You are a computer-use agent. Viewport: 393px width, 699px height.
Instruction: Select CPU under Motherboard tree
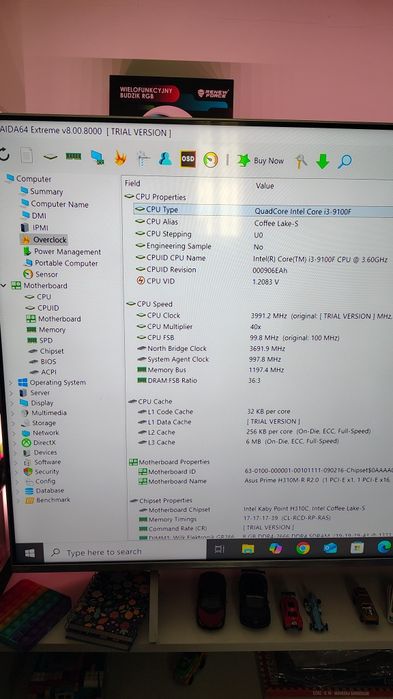[x=38, y=296]
